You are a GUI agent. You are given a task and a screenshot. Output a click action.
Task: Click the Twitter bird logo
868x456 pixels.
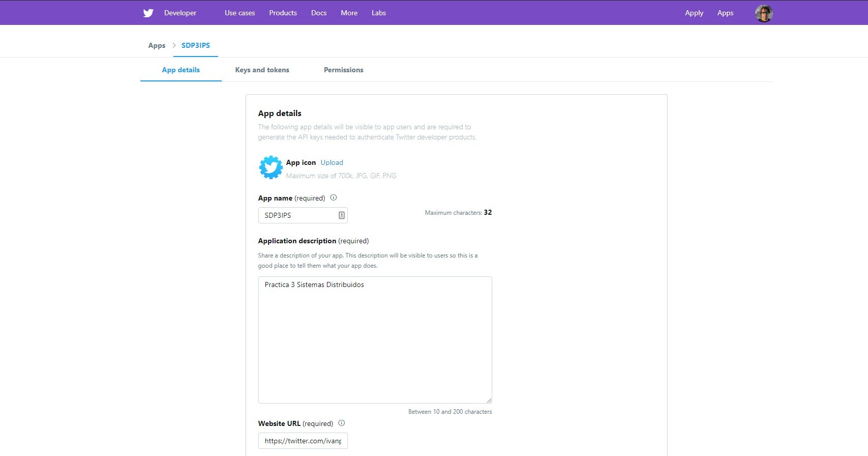pos(148,13)
